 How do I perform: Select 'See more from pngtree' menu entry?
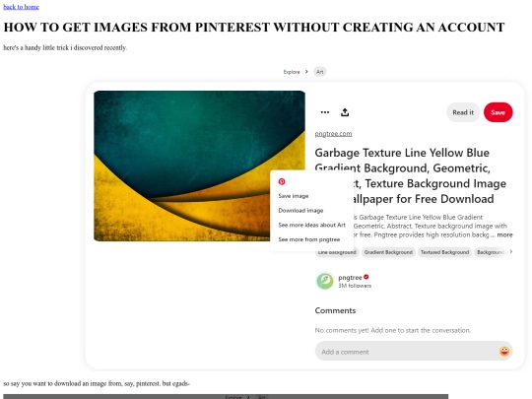(x=309, y=239)
